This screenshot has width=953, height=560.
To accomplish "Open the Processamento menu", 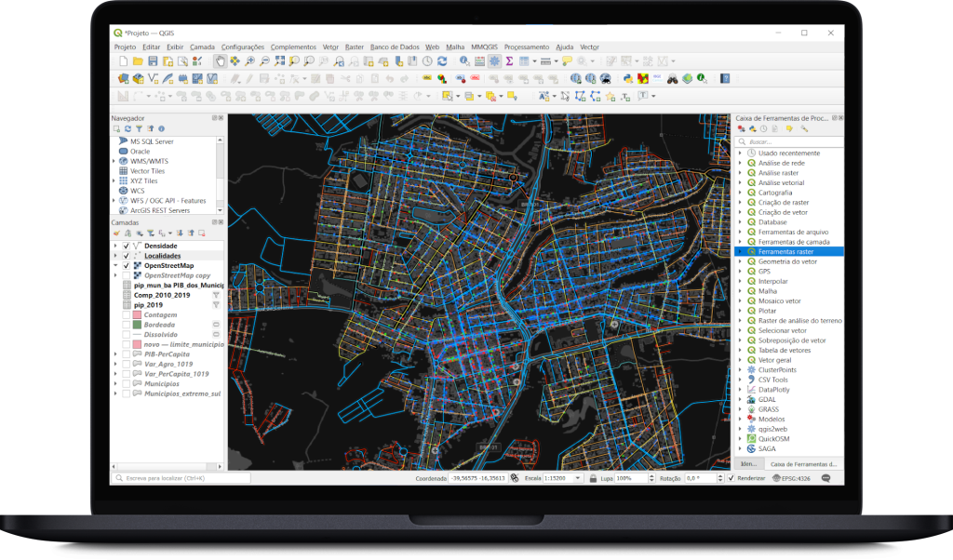I will (527, 47).
